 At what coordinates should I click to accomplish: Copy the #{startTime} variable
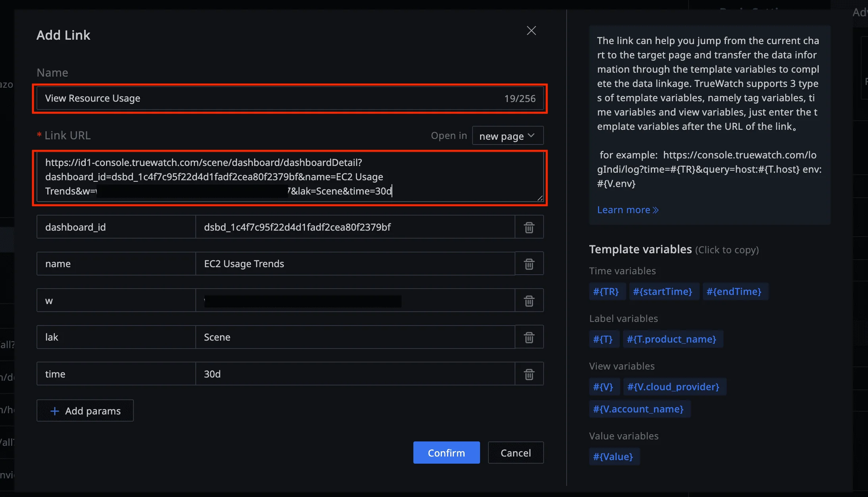[663, 292]
